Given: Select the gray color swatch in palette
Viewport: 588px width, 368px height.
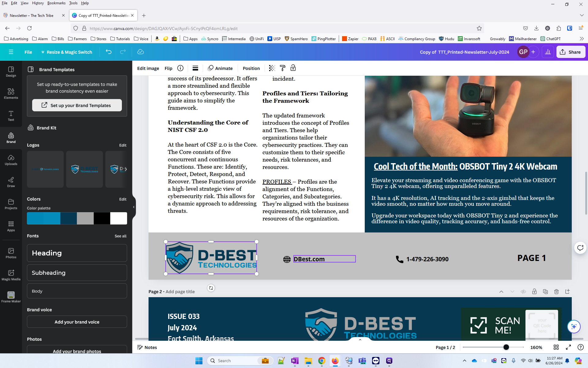Looking at the screenshot, I should click(x=85, y=218).
